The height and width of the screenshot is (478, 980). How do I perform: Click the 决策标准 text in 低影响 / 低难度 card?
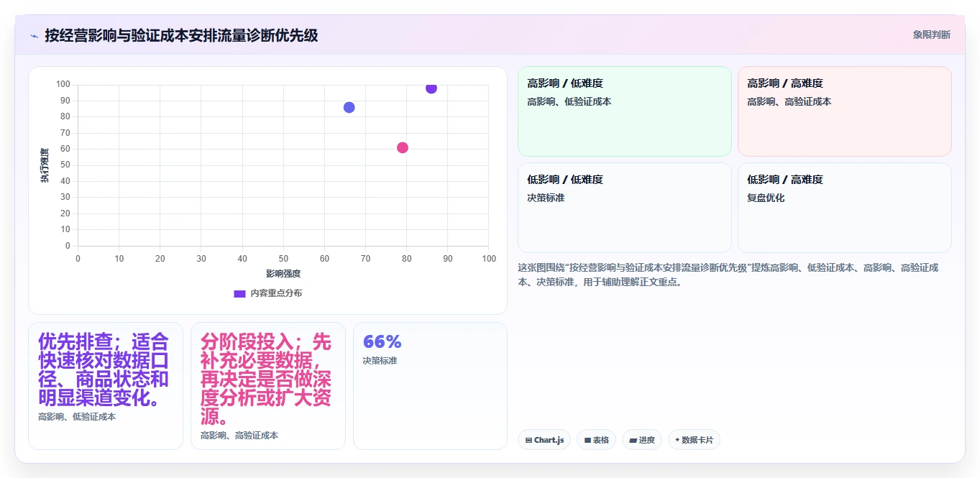tap(546, 198)
